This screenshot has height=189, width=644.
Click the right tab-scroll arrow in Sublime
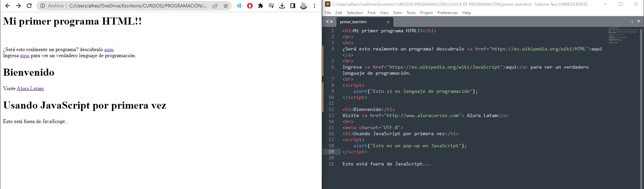click(x=332, y=22)
